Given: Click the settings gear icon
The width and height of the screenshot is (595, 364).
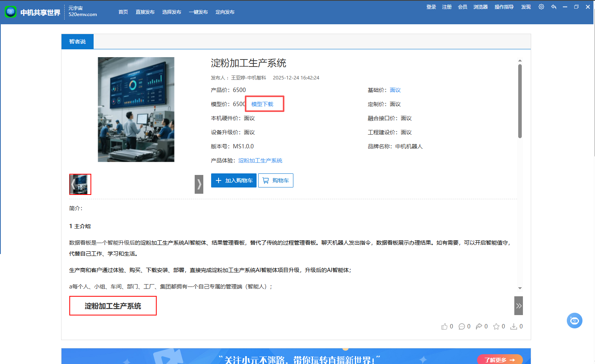Looking at the screenshot, I should tap(541, 7).
